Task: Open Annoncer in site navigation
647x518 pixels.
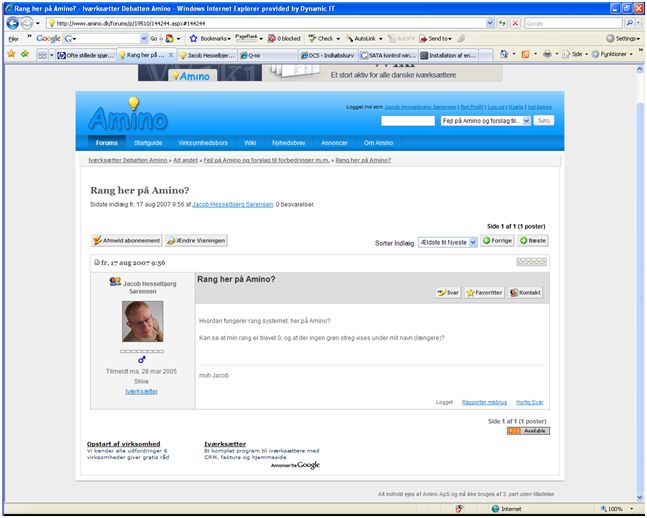Action: pyautogui.click(x=334, y=143)
